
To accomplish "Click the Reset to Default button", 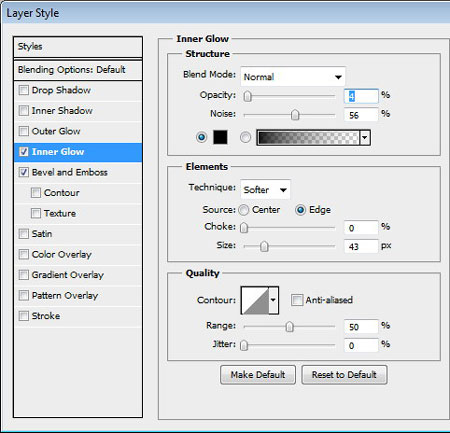I will pos(344,375).
